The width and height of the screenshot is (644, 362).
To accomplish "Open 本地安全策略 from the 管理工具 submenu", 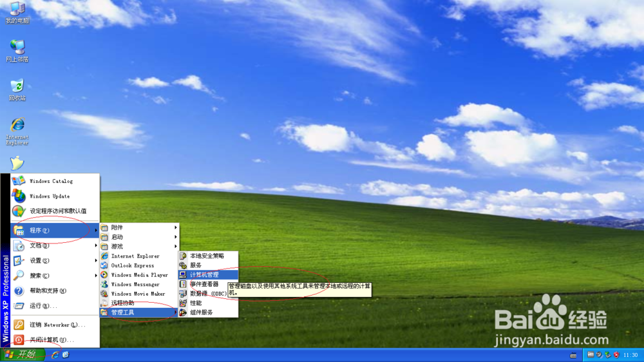I will tap(208, 256).
